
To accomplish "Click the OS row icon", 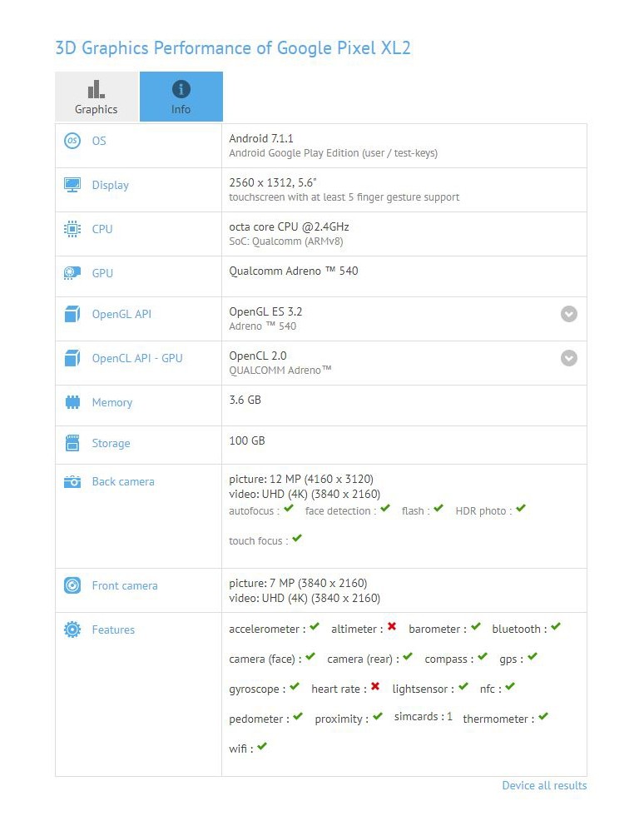I will (x=72, y=141).
